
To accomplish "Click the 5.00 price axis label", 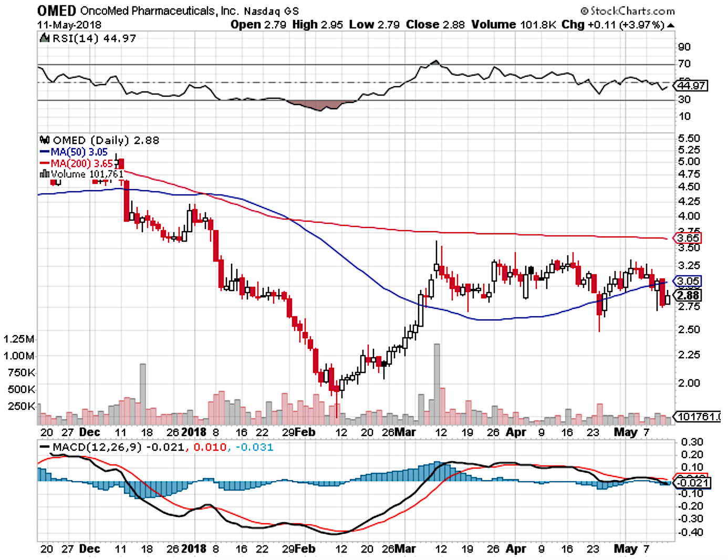I will tap(689, 161).
